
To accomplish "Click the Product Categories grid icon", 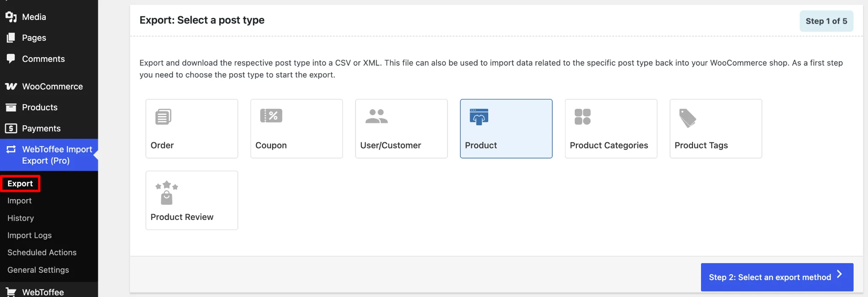I will 582,117.
